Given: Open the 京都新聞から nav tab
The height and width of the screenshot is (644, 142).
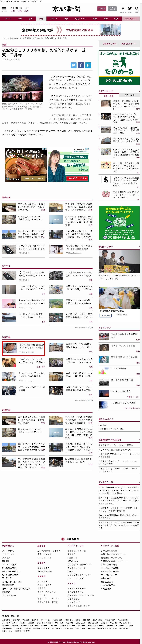Looking at the screenshot, I should (x=131, y=19).
